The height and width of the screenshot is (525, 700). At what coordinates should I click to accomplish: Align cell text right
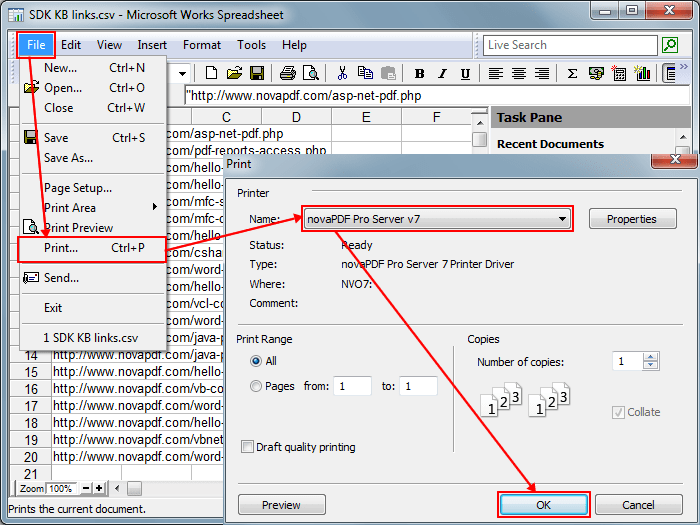pos(542,73)
